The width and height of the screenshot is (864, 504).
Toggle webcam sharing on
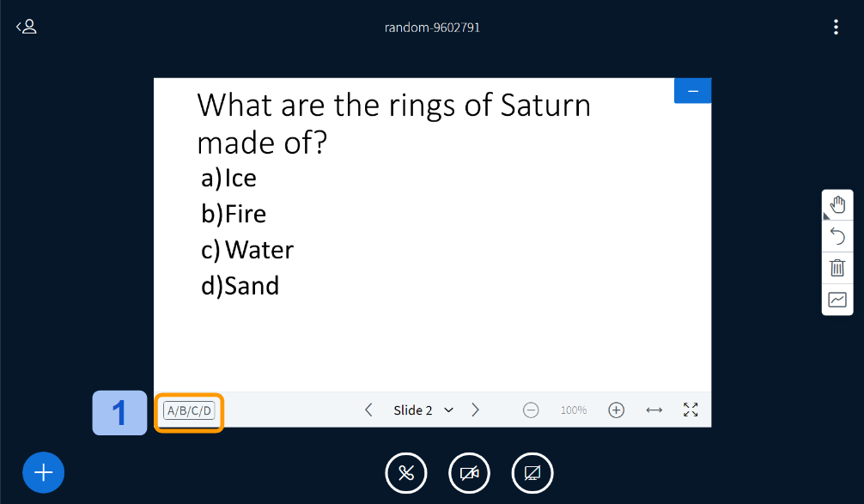pyautogui.click(x=469, y=473)
